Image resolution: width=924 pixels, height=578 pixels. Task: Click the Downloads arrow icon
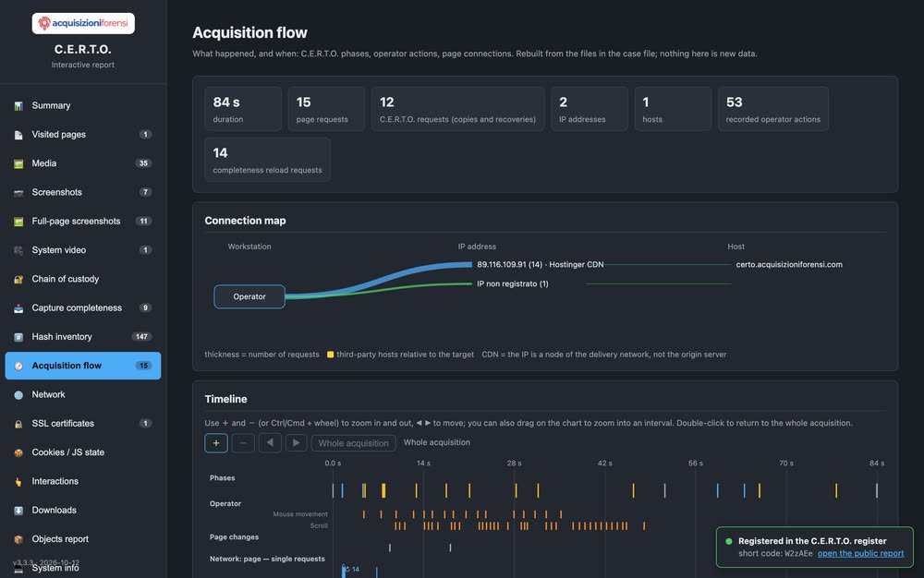(x=18, y=511)
